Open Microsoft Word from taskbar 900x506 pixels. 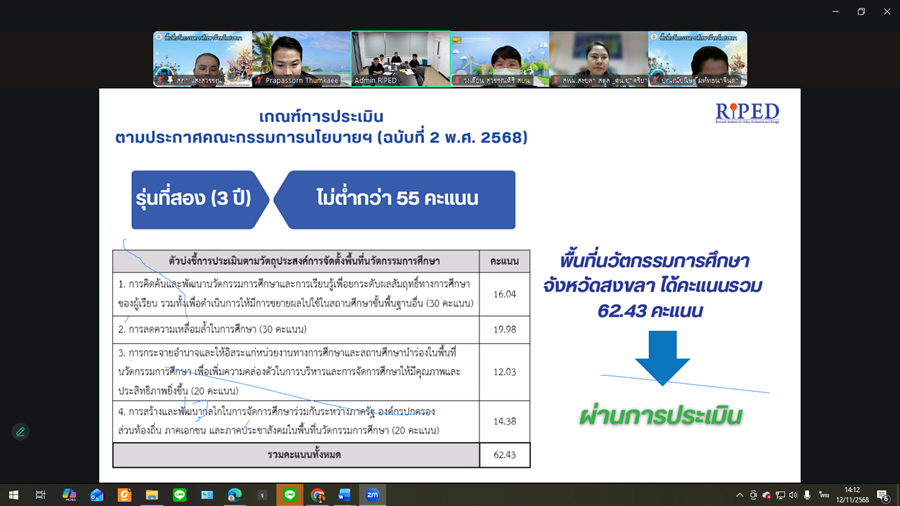pos(344,495)
